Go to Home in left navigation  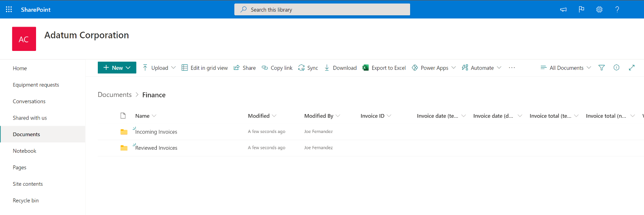coord(20,68)
